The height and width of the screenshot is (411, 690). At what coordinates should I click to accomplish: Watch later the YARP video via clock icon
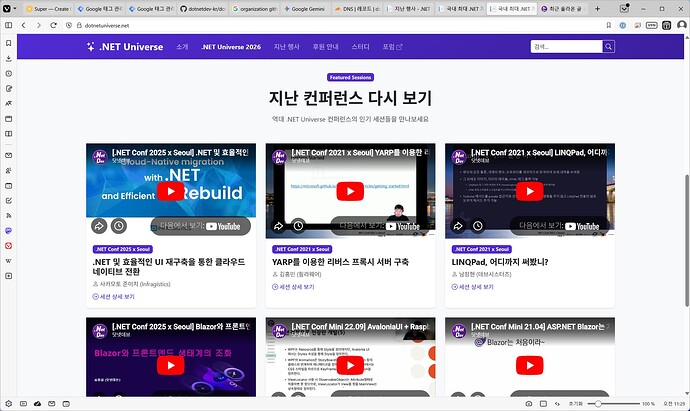click(x=298, y=226)
